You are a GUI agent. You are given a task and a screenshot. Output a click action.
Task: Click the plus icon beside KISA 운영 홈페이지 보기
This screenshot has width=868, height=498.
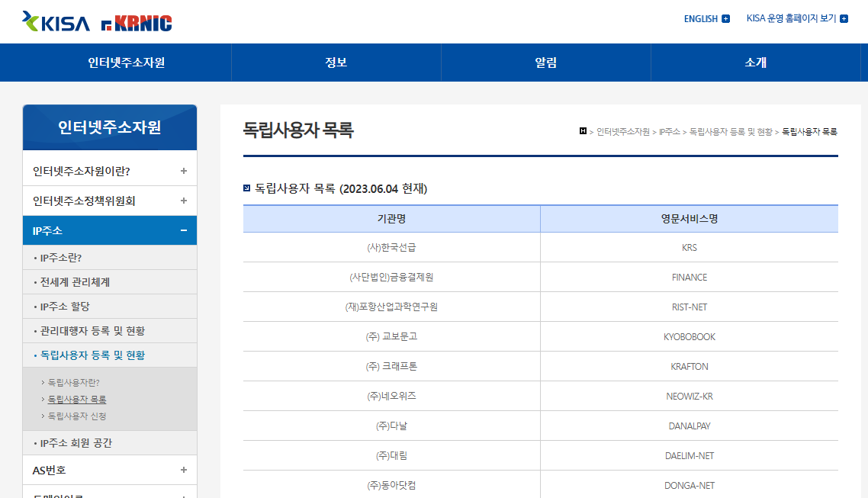844,19
